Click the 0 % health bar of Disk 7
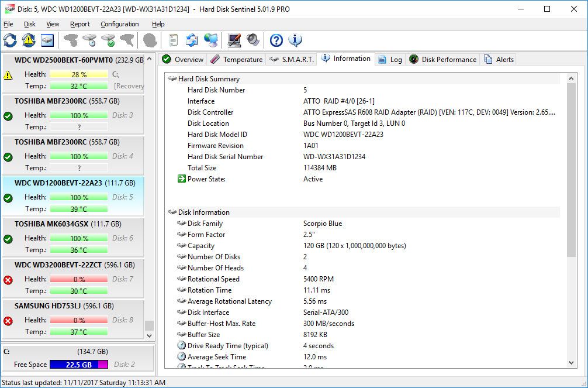The height and width of the screenshot is (388, 588). 79,279
